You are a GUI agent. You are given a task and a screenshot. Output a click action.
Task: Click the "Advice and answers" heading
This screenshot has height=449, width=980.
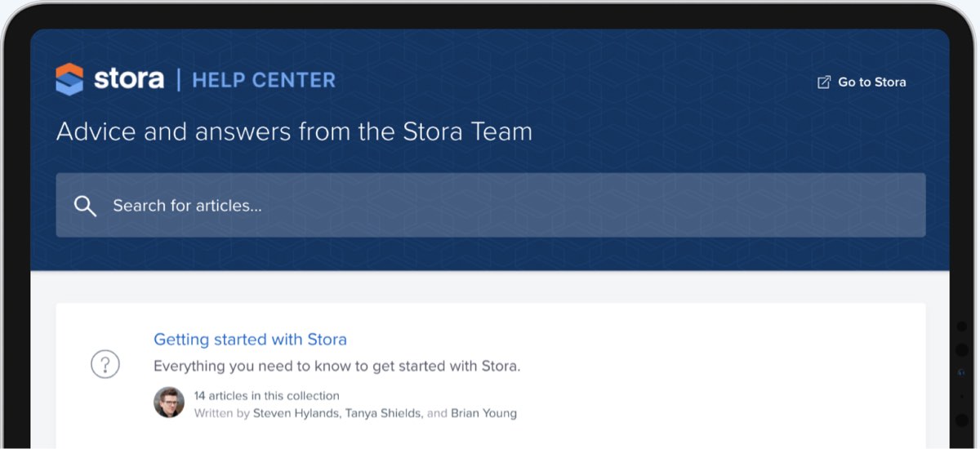pos(294,131)
